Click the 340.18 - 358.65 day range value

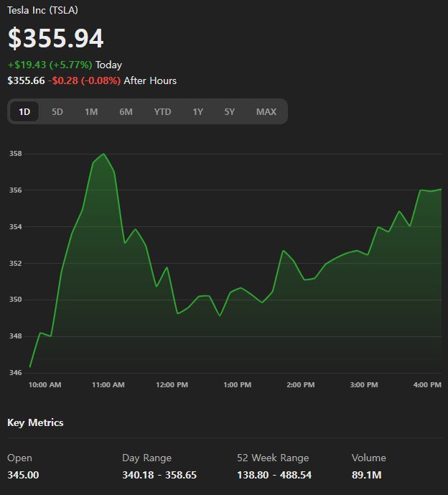point(159,475)
